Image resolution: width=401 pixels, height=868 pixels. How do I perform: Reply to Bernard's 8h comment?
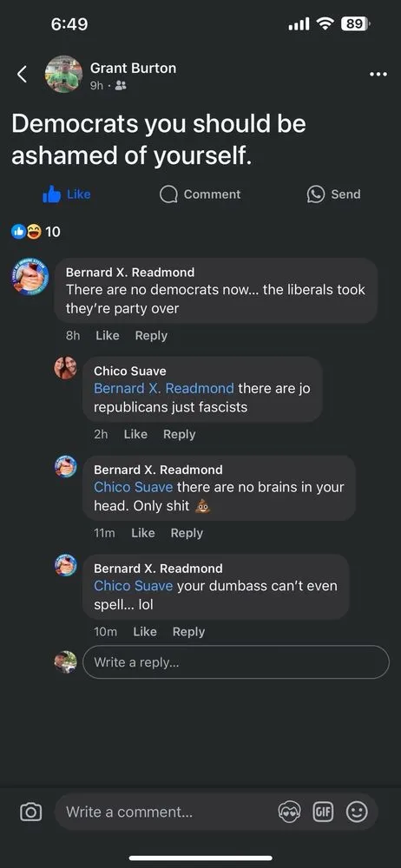(x=151, y=335)
